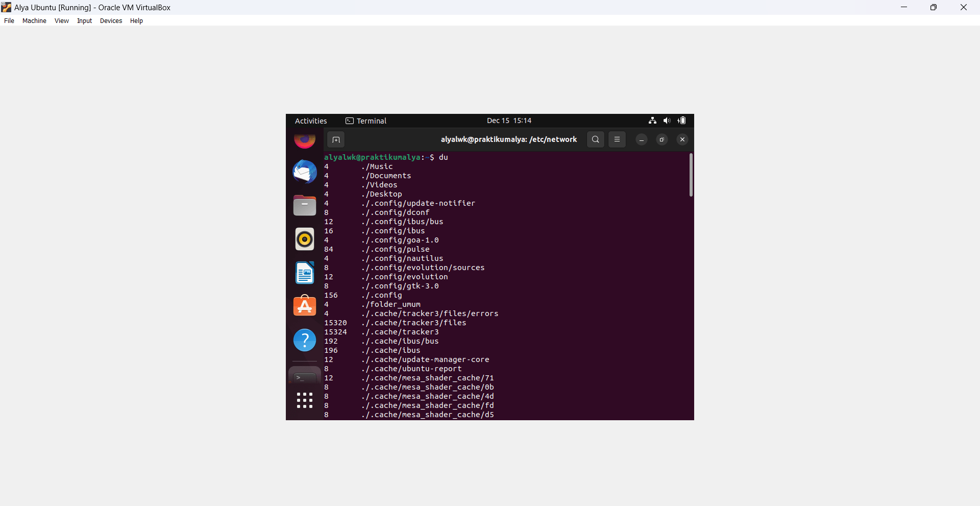Image resolution: width=980 pixels, height=506 pixels.
Task: Click the du command prompt line
Action: pyautogui.click(x=386, y=157)
